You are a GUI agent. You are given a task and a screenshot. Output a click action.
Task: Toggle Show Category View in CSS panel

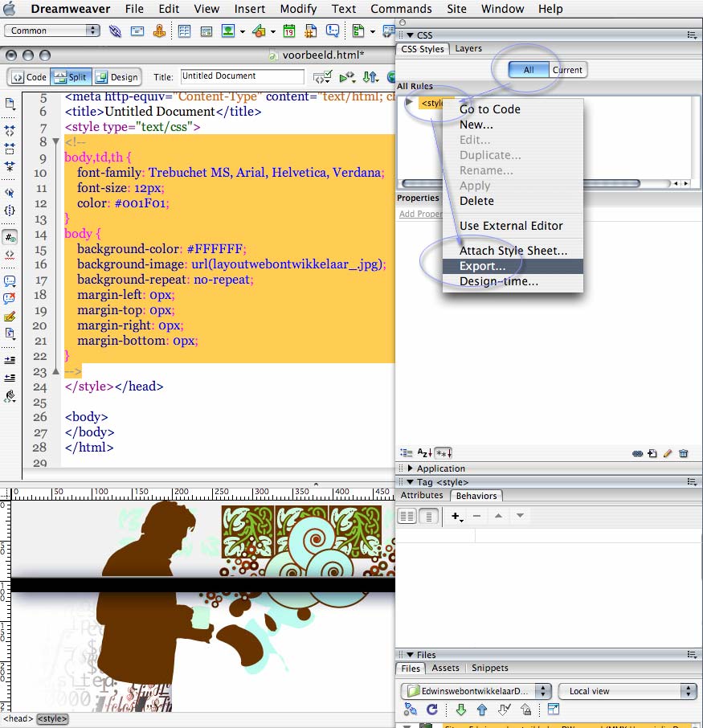coord(406,452)
